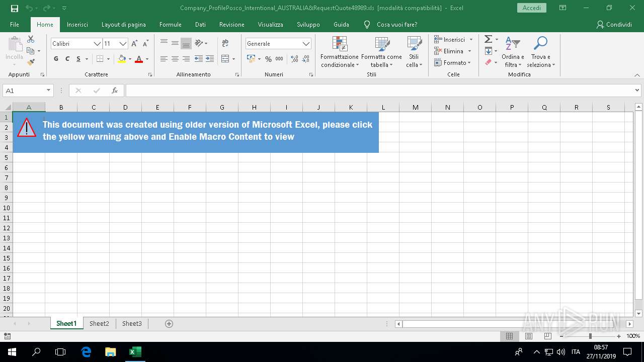Switch to the Layout di pagina tab
The height and width of the screenshot is (362, 644).
(124, 24)
